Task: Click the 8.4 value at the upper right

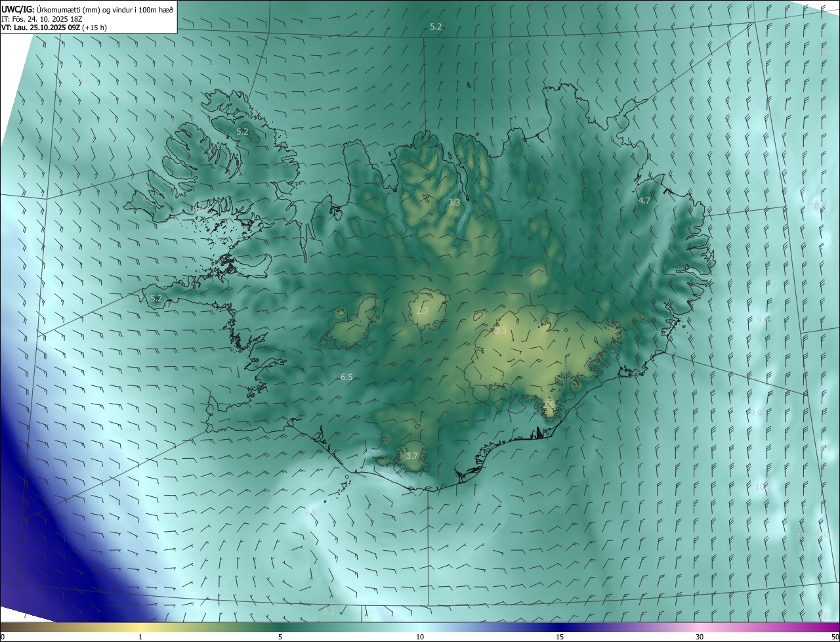Action: tap(826, 51)
